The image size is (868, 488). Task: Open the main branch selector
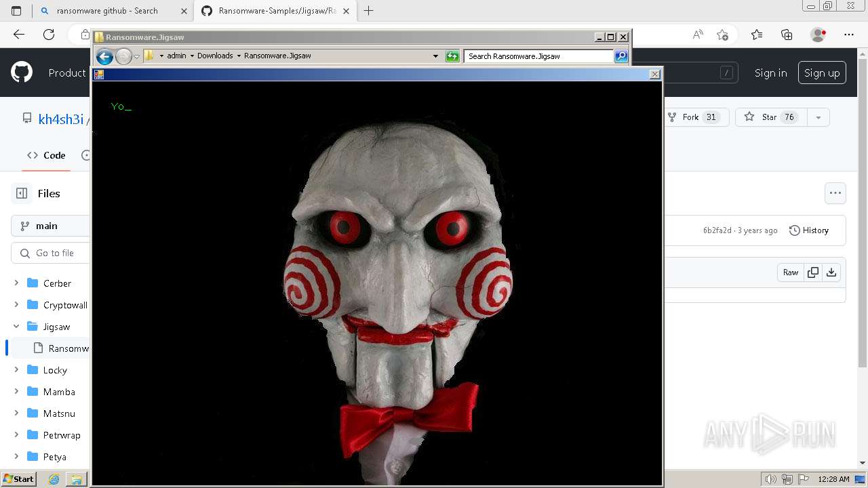tap(50, 226)
